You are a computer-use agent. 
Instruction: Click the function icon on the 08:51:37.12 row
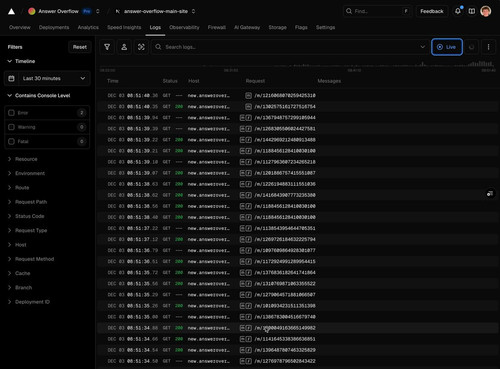point(248,239)
